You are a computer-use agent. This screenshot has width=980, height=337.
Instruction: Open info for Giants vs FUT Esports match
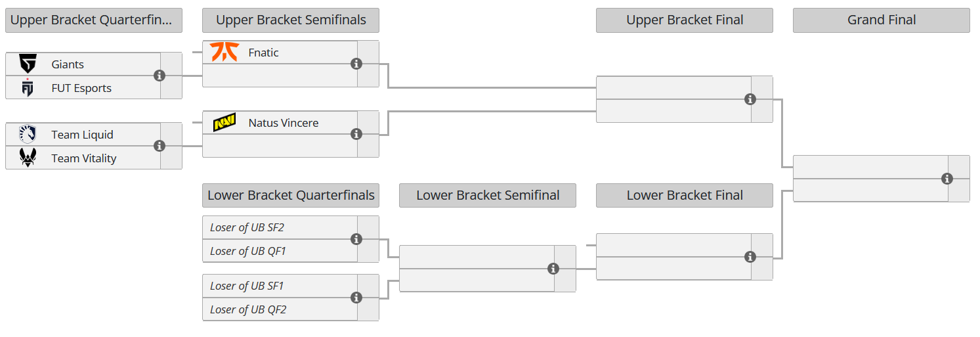pyautogui.click(x=160, y=76)
